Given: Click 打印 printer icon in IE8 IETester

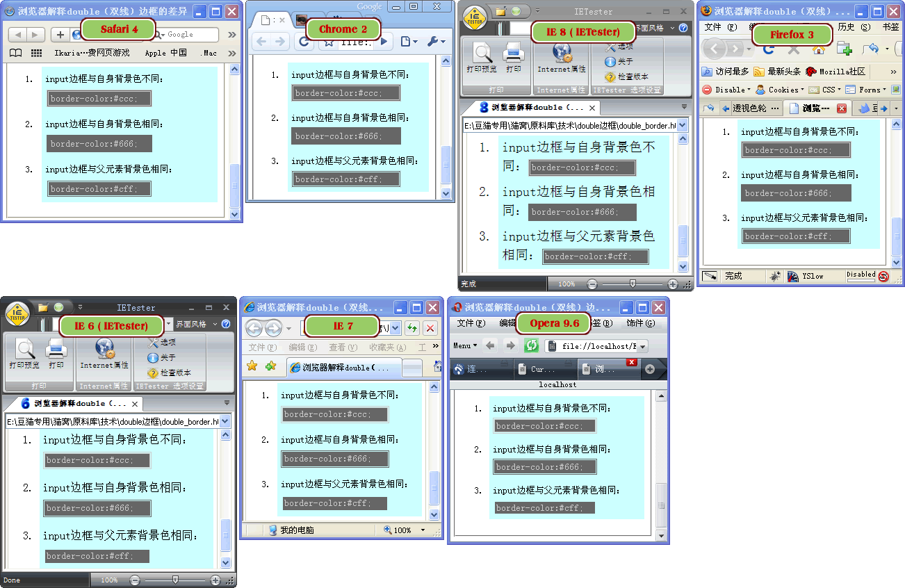Looking at the screenshot, I should click(514, 58).
